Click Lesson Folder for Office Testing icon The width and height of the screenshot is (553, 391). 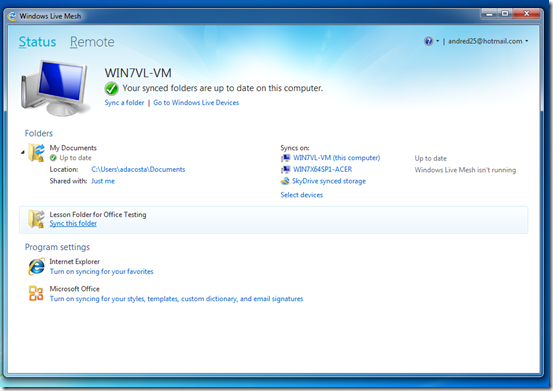pyautogui.click(x=36, y=219)
